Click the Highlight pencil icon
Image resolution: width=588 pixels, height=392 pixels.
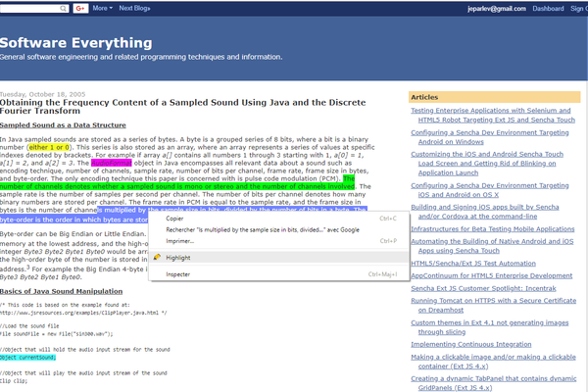click(157, 257)
